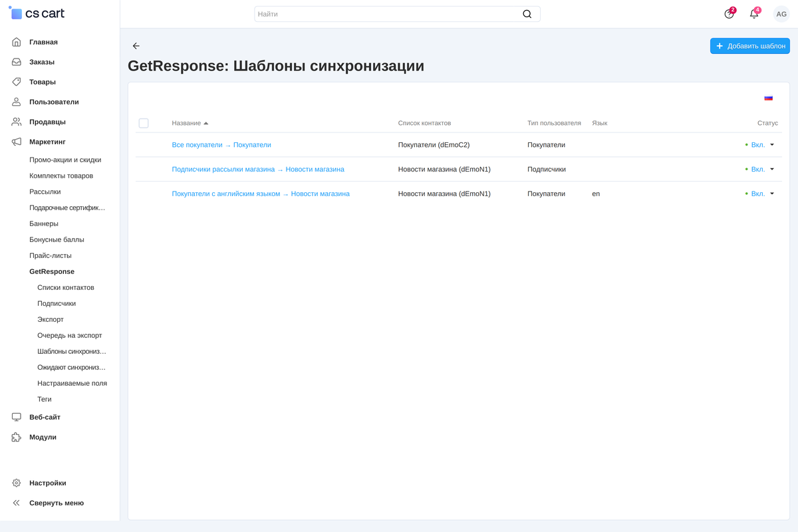Image resolution: width=798 pixels, height=532 pixels.
Task: Open Баннеры menu item
Action: point(44,223)
